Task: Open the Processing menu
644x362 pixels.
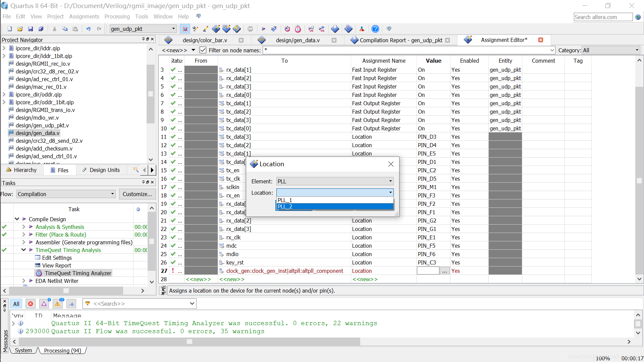Action: point(117,16)
